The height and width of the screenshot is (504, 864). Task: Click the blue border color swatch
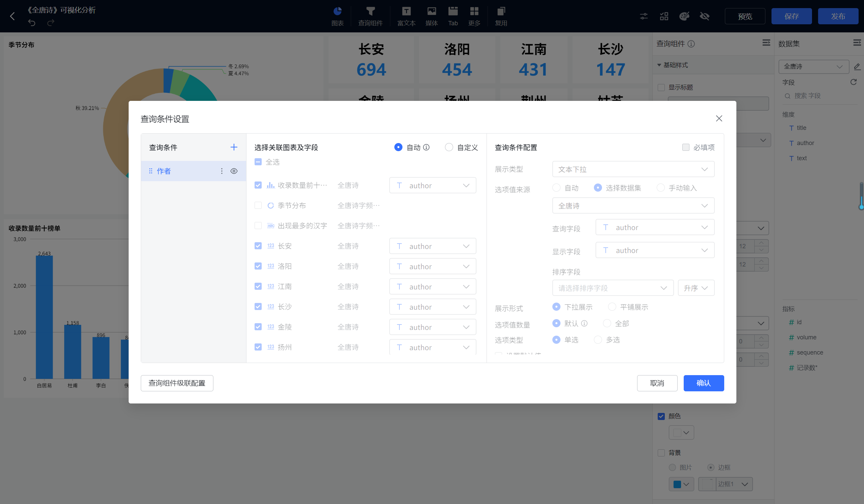click(678, 484)
